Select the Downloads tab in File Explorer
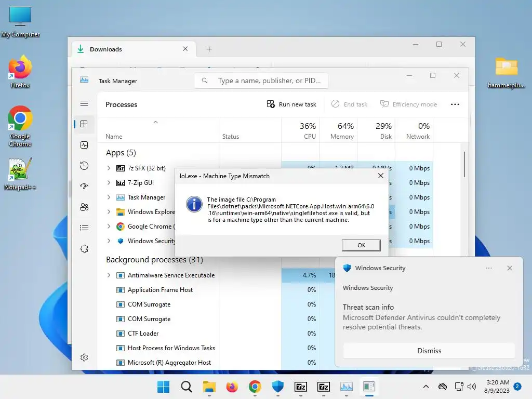This screenshot has height=399, width=532. [x=132, y=49]
